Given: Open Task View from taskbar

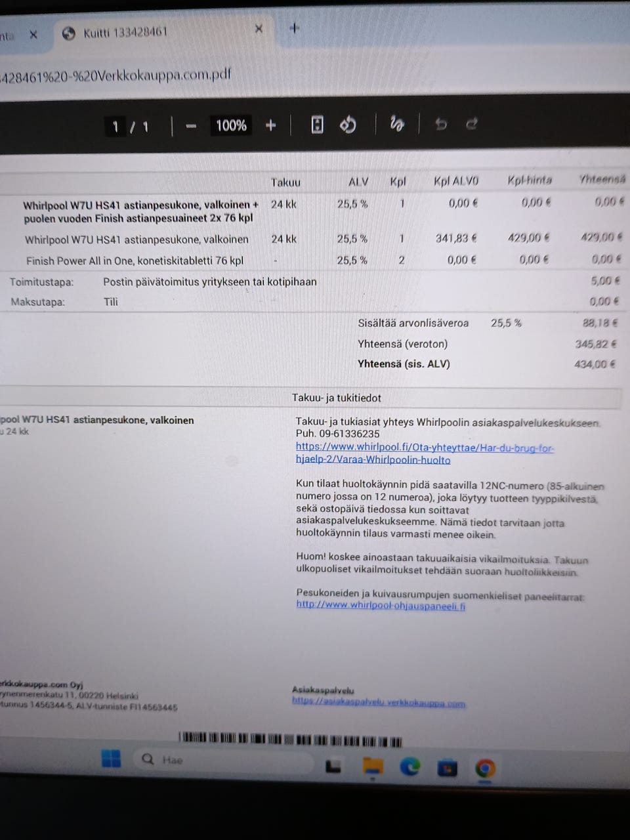Looking at the screenshot, I should tap(333, 765).
